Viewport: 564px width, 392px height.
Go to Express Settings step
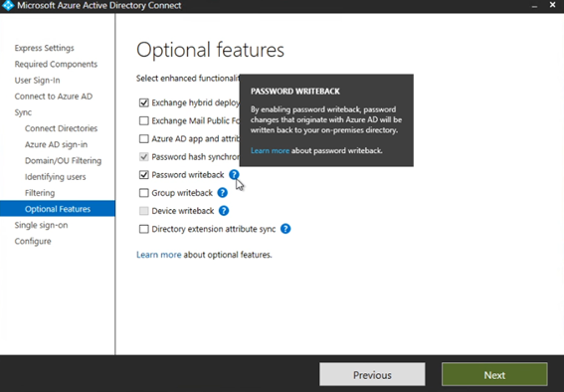[x=44, y=48]
